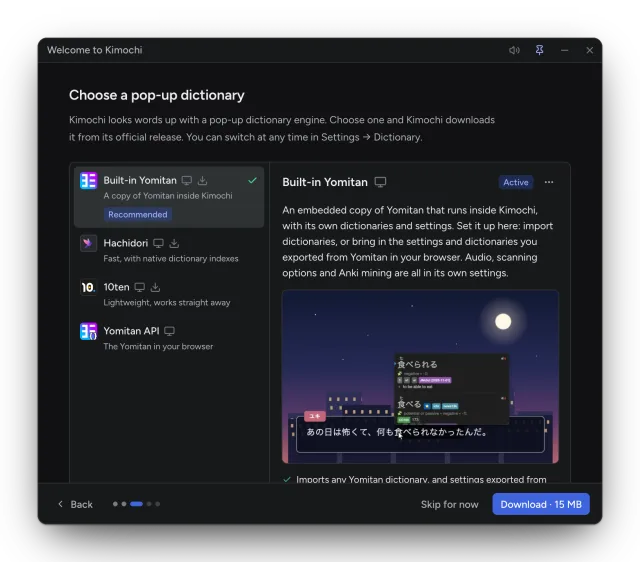
Task: Click Download · 15 MB button
Action: pyautogui.click(x=541, y=504)
